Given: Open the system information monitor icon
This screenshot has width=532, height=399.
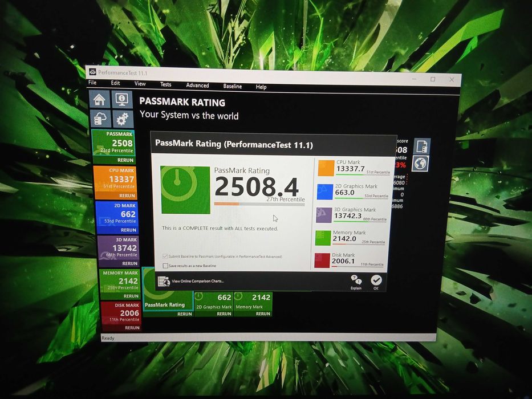Looking at the screenshot, I should pos(122,100).
